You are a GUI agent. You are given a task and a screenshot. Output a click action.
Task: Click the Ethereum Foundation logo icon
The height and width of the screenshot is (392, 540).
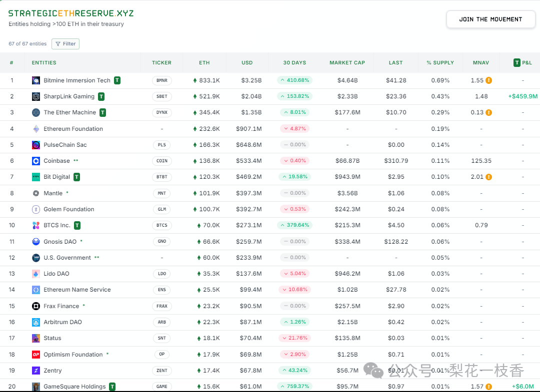(x=36, y=129)
